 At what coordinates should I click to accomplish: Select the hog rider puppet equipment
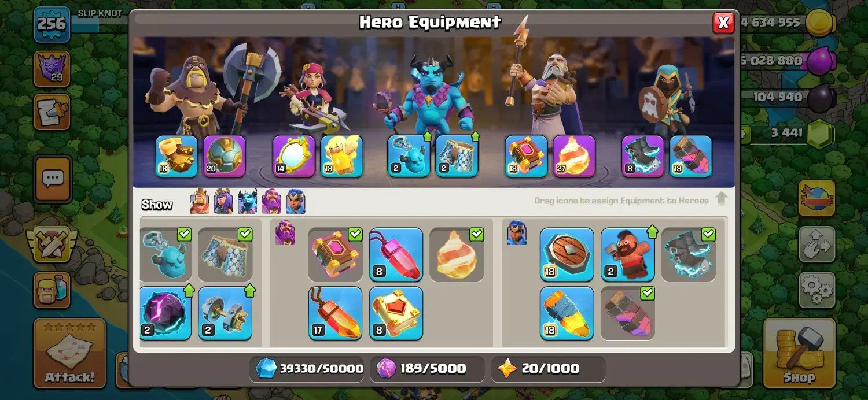click(x=628, y=254)
